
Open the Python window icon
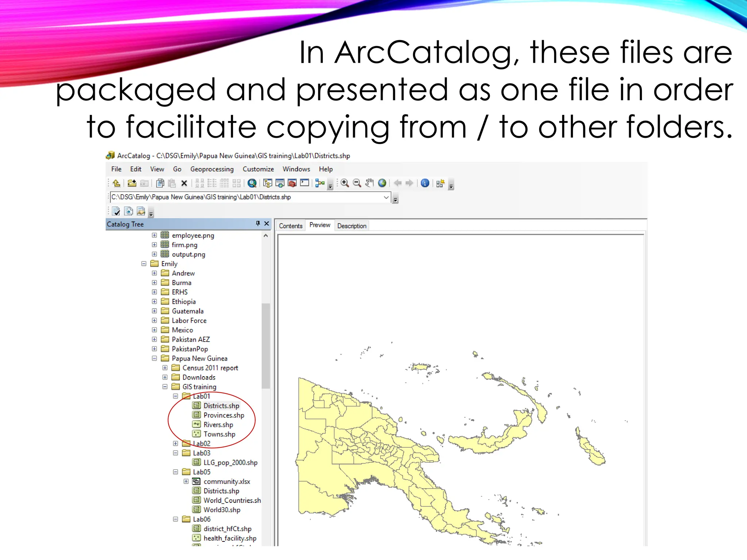point(305,183)
